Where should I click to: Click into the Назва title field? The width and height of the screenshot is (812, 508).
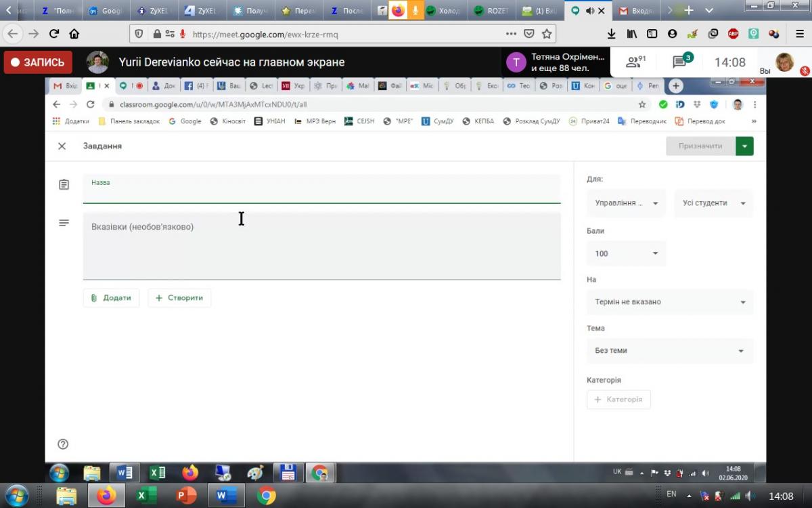point(321,190)
